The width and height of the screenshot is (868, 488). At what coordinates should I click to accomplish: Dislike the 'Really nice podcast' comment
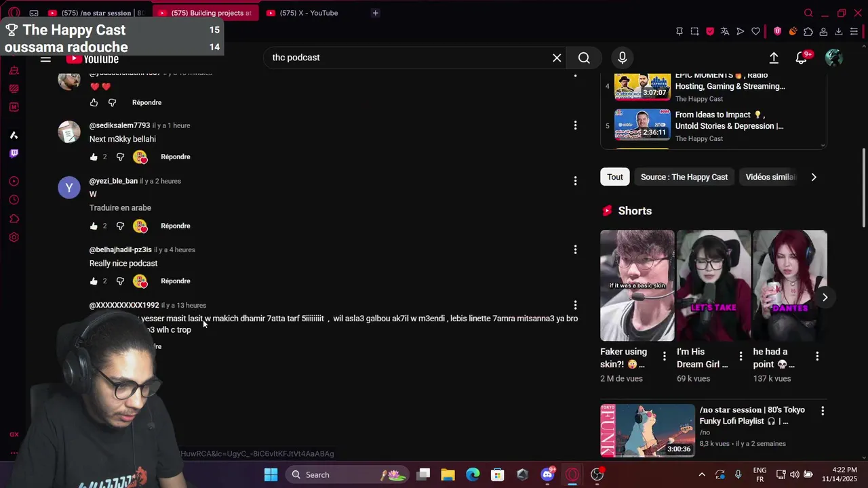[x=120, y=281]
